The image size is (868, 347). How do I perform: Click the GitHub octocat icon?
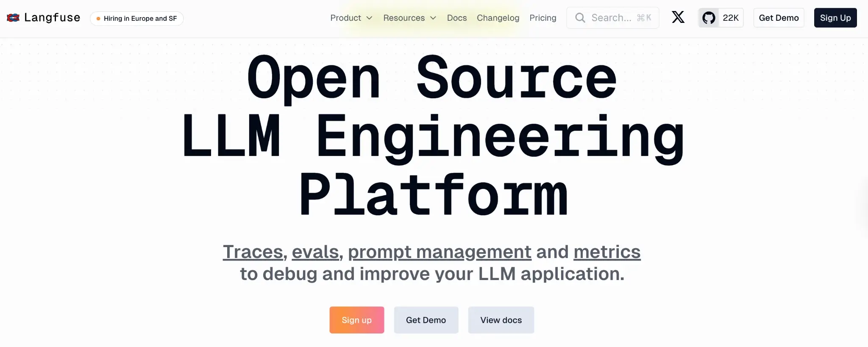(x=709, y=18)
